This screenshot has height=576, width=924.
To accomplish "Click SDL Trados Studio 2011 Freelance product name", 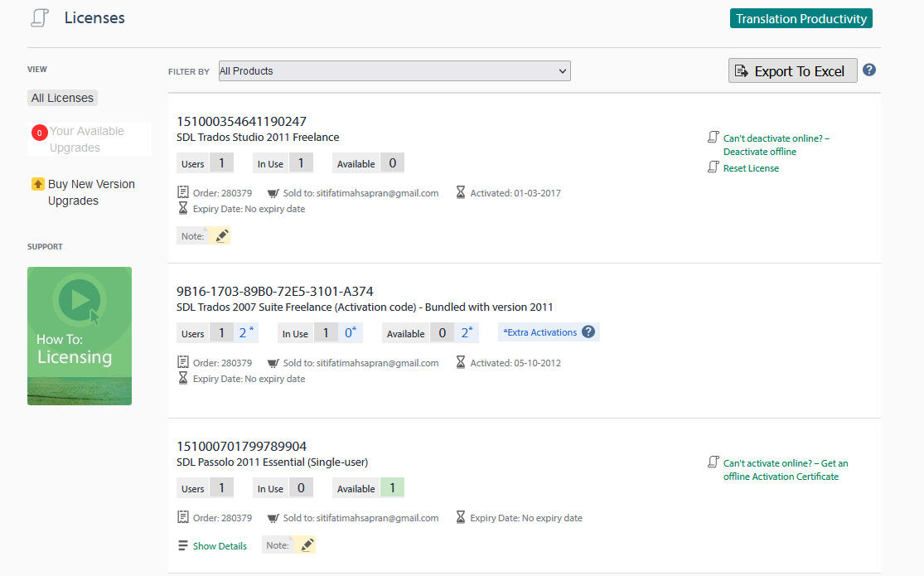I will 258,138.
